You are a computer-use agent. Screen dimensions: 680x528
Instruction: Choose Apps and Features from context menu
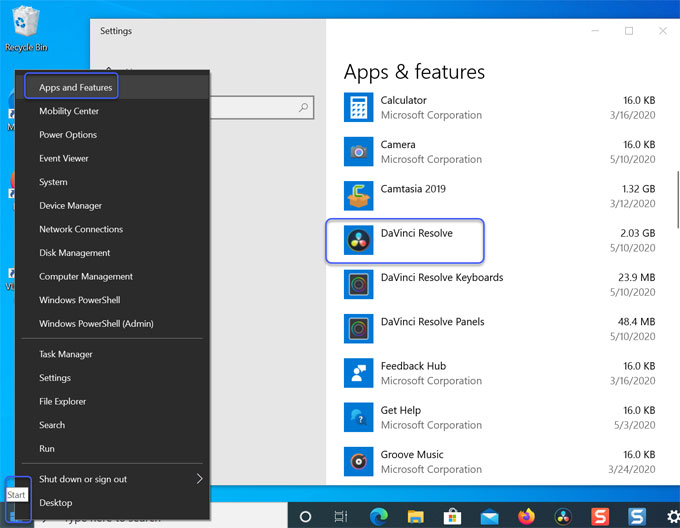[x=75, y=88]
